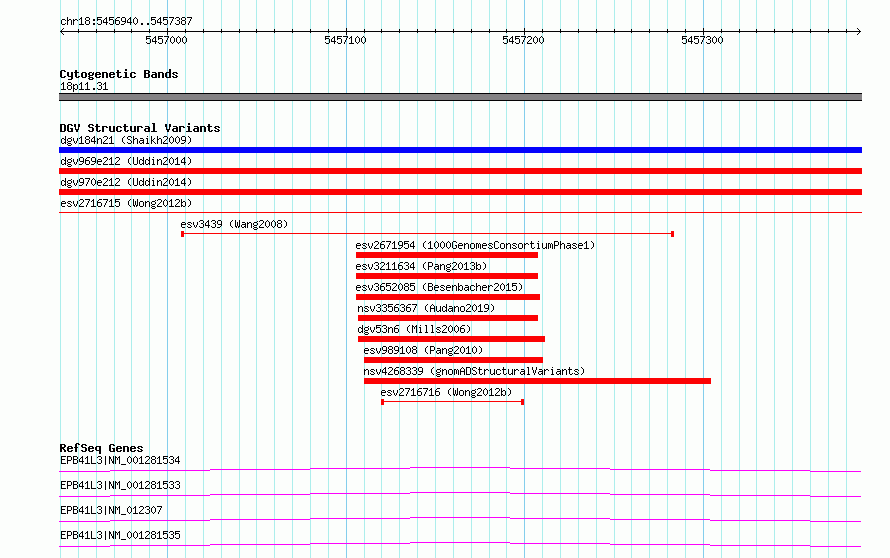The image size is (890, 558).
Task: Open nsv3356367 (Audano2019) variant
Action: coord(426,308)
